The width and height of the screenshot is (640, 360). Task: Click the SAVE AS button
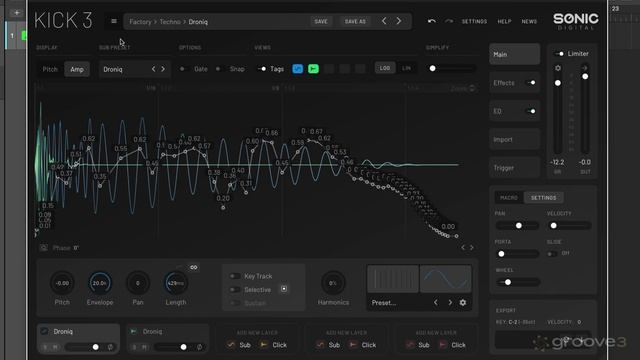point(355,21)
